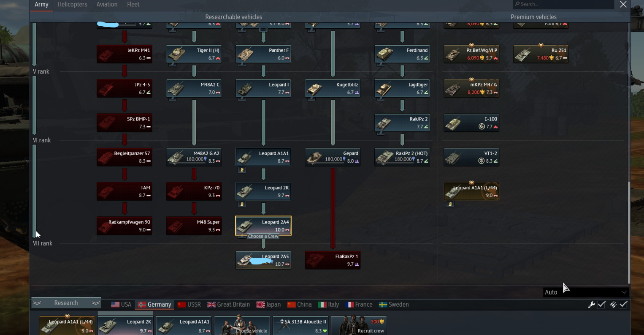Expand the Research panel left chevron

(x=37, y=303)
